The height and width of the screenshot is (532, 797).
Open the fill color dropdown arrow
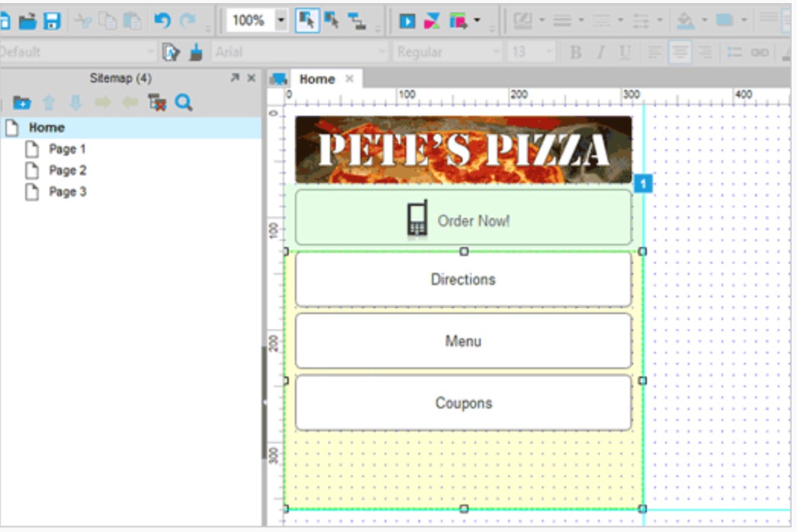point(704,21)
